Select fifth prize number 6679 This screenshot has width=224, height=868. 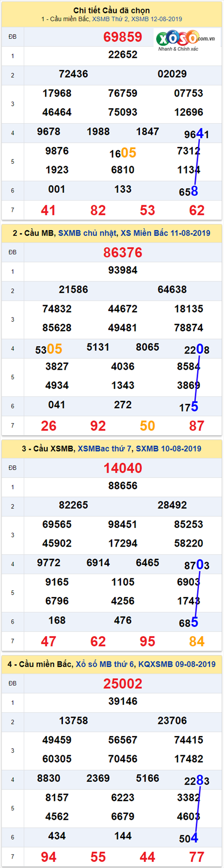(123, 817)
